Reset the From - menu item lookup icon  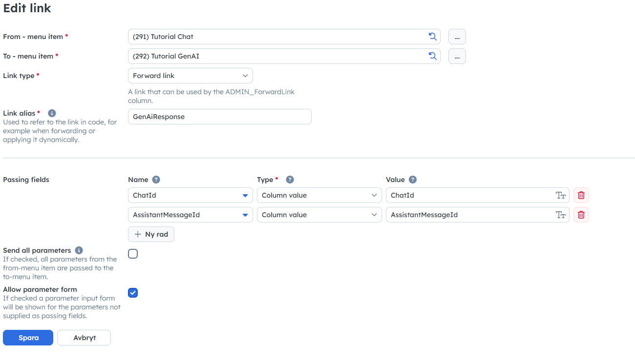pos(432,37)
